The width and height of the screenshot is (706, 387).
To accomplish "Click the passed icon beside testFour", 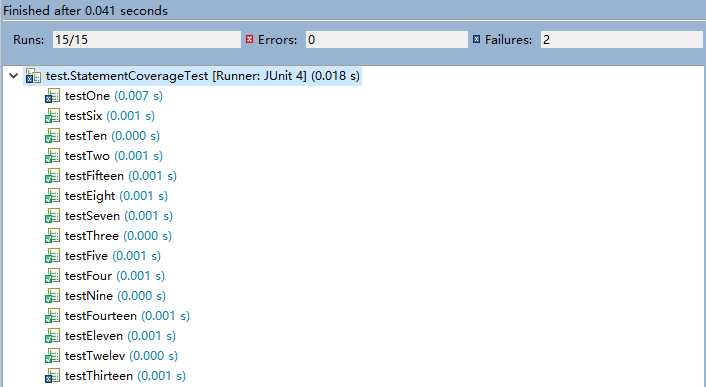I will [x=52, y=276].
